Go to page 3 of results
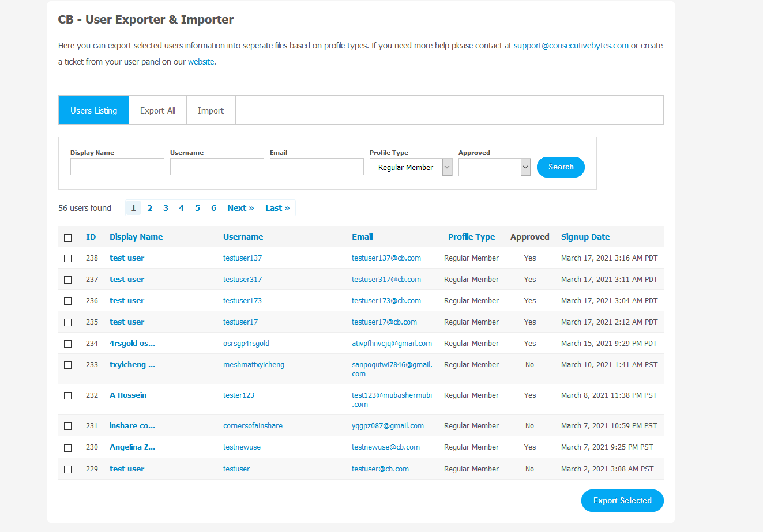The width and height of the screenshot is (763, 532). pos(166,208)
